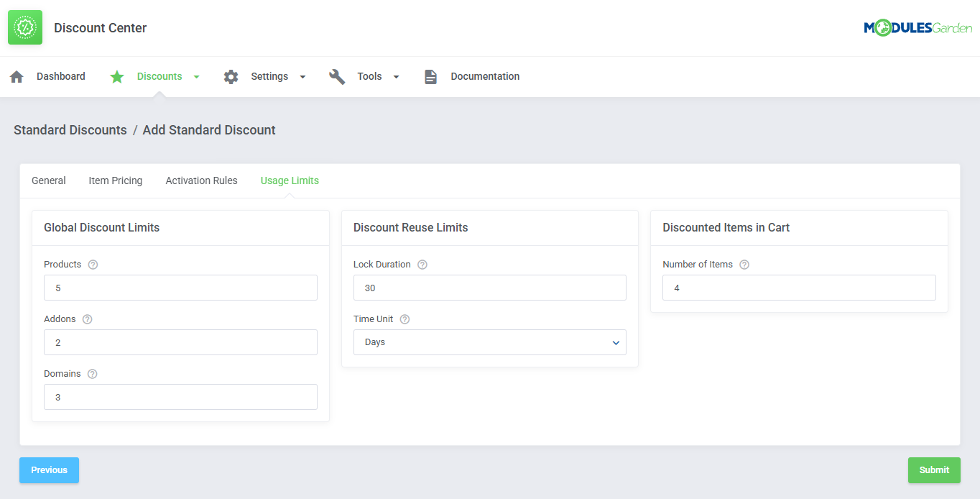Click inside the Lock Duration input field
This screenshot has width=980, height=499.
coord(489,288)
